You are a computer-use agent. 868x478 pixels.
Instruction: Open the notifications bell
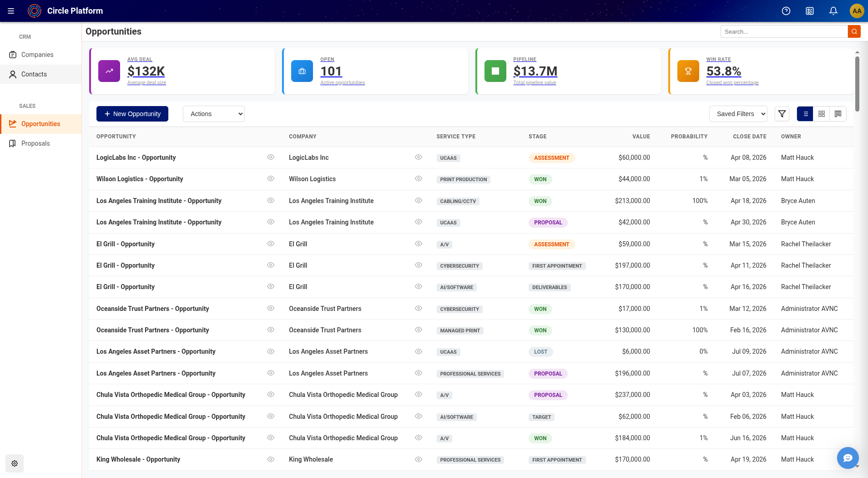point(833,11)
